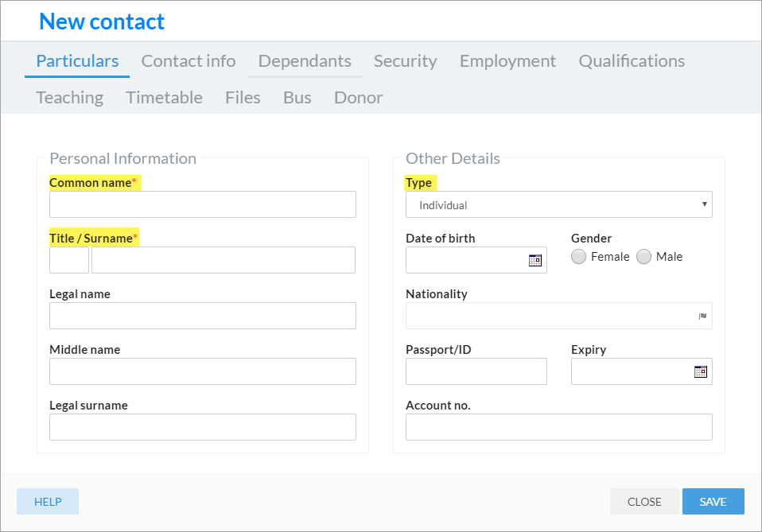Open the Title box beside Surname
Image resolution: width=762 pixels, height=532 pixels.
(x=69, y=260)
